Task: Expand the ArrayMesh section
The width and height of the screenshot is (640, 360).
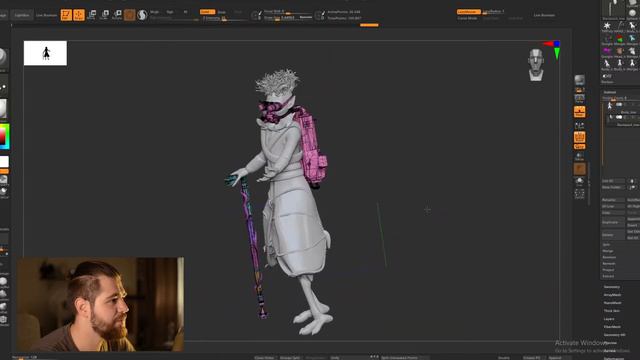Action: [612, 295]
